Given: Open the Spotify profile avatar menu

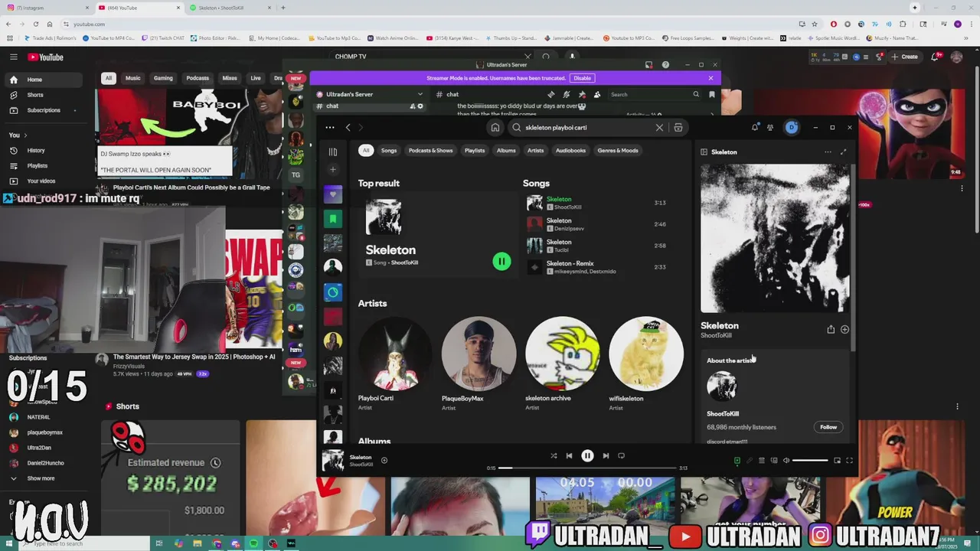Looking at the screenshot, I should click(792, 127).
